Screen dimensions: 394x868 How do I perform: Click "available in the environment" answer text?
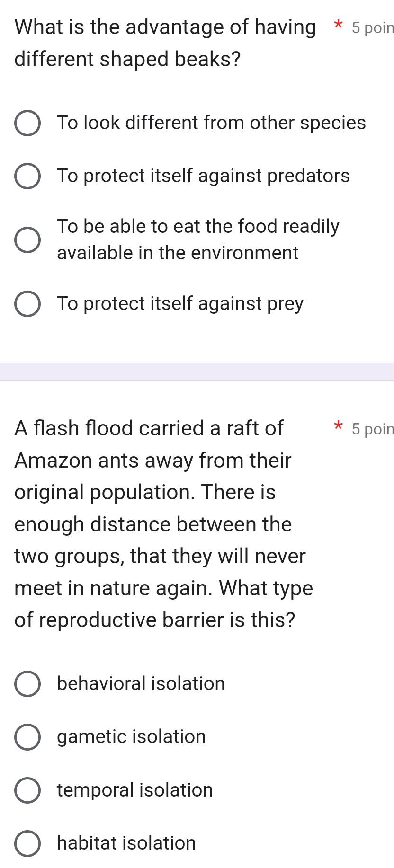tap(178, 253)
